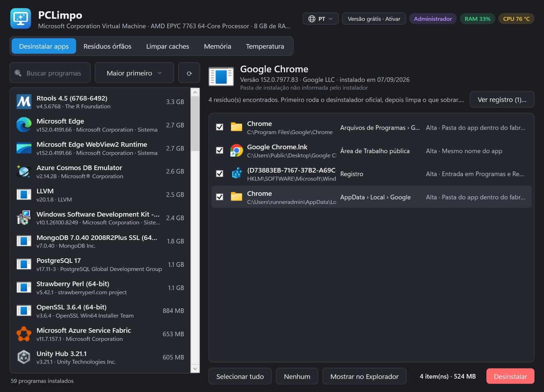
Task: Go to the Limpar caches tab
Action: (168, 46)
